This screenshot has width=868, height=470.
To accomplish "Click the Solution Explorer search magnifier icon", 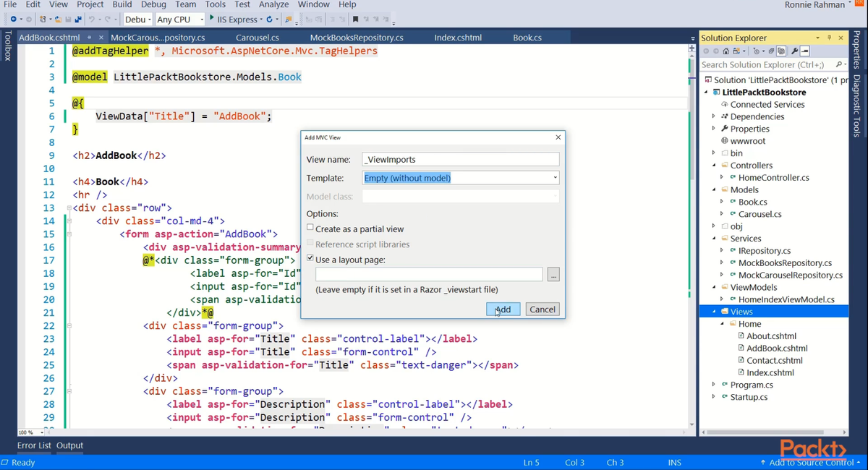I will 838,64.
